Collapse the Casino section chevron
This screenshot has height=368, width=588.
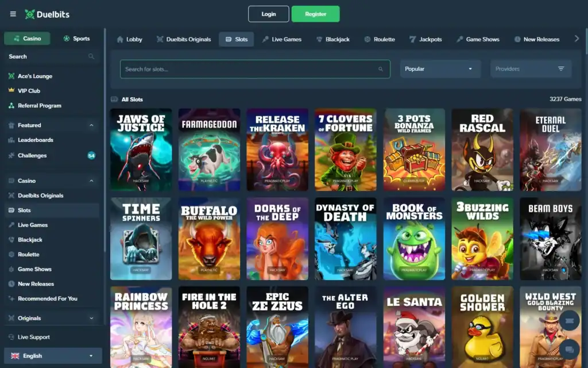tap(91, 181)
